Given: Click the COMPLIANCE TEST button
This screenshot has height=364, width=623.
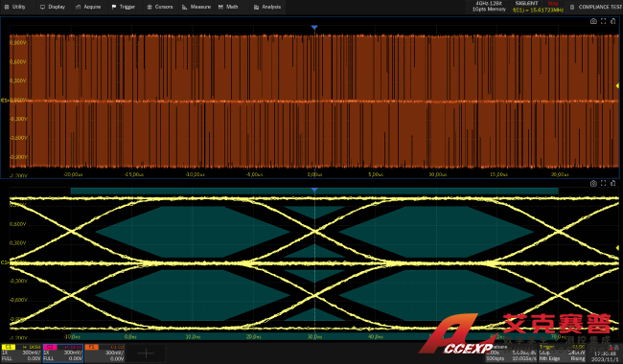Looking at the screenshot, I should [x=595, y=7].
